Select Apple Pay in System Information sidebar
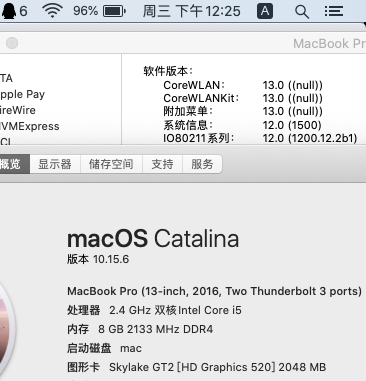This screenshot has height=381, width=366. coord(22,94)
